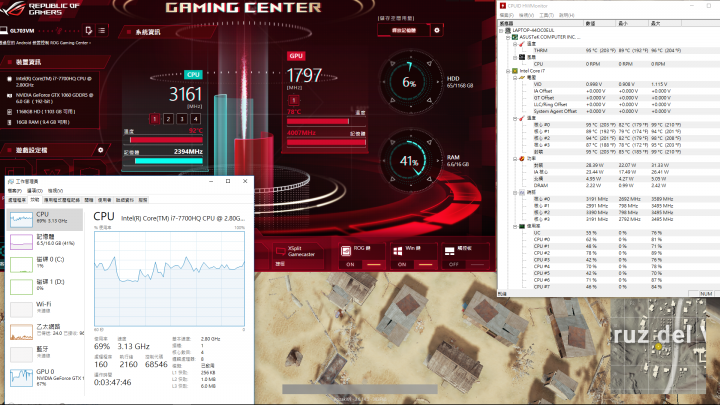Click the red profile button beside the gear
This screenshot has height=405, width=720.
(404, 30)
